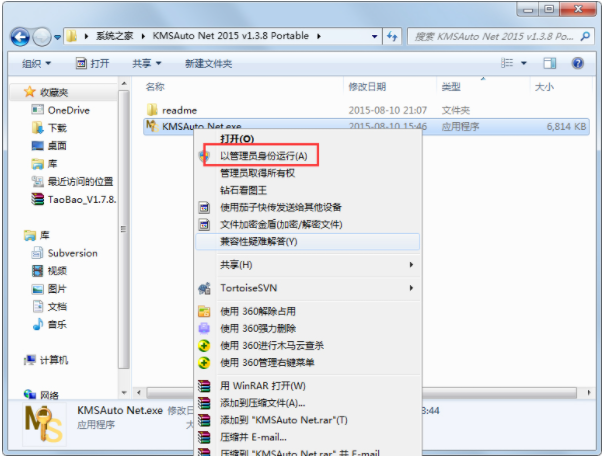Select the TaoBao_V1.7.8 archive in sidebar
606x460 pixels.
tap(73, 199)
